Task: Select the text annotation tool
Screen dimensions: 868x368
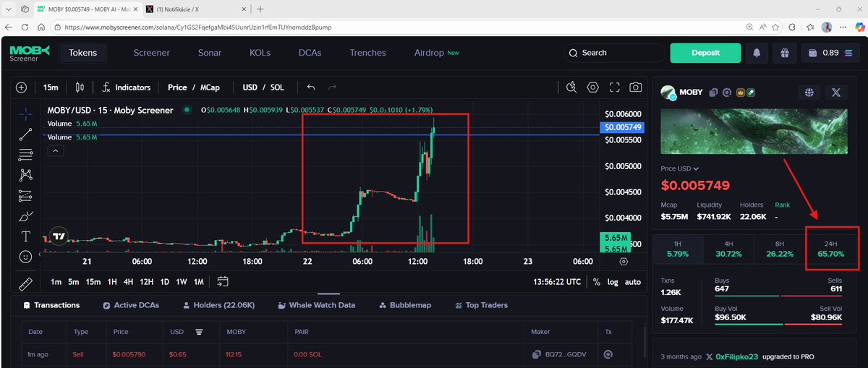Action: coord(26,236)
